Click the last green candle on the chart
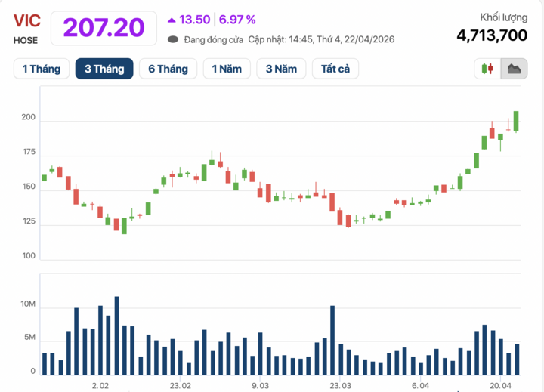The width and height of the screenshot is (544, 392). (x=516, y=121)
